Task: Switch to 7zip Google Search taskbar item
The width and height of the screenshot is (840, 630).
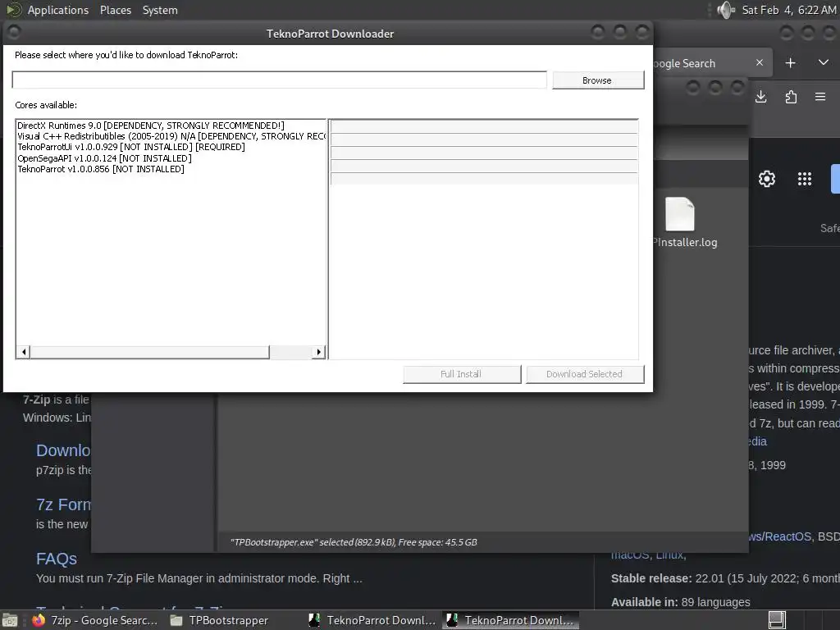Action: [94, 620]
